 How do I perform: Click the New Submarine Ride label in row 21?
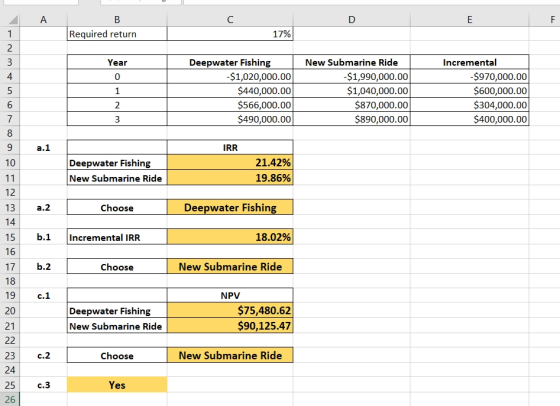click(117, 325)
